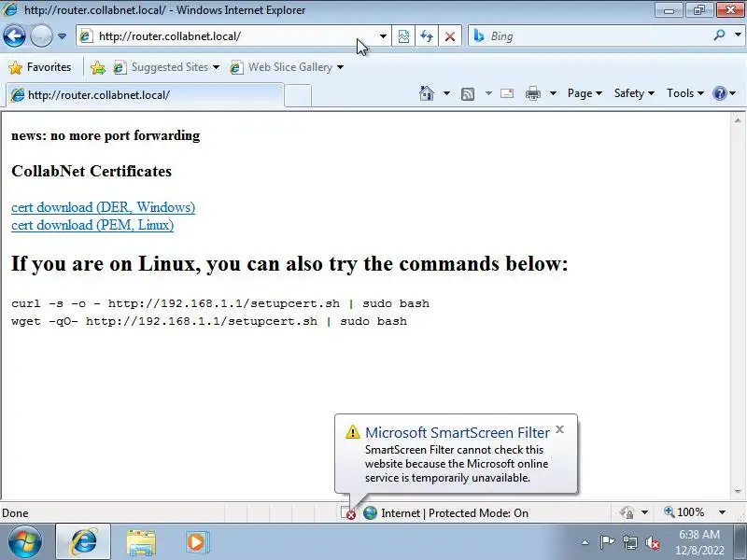Click the magnifier search icon

[x=719, y=35]
